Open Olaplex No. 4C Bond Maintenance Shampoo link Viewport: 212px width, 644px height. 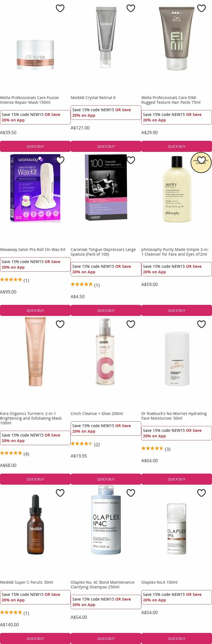[x=102, y=585]
